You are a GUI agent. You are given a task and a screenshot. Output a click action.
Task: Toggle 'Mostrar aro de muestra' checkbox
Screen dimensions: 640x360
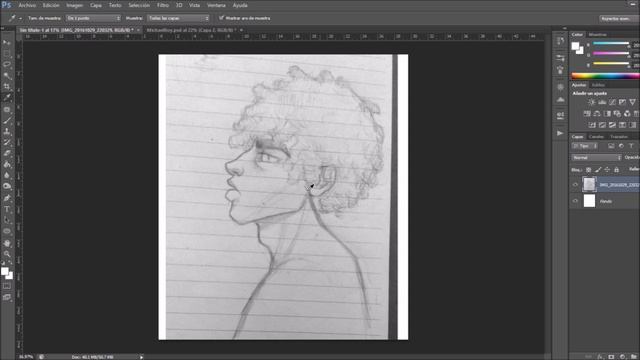click(x=221, y=18)
